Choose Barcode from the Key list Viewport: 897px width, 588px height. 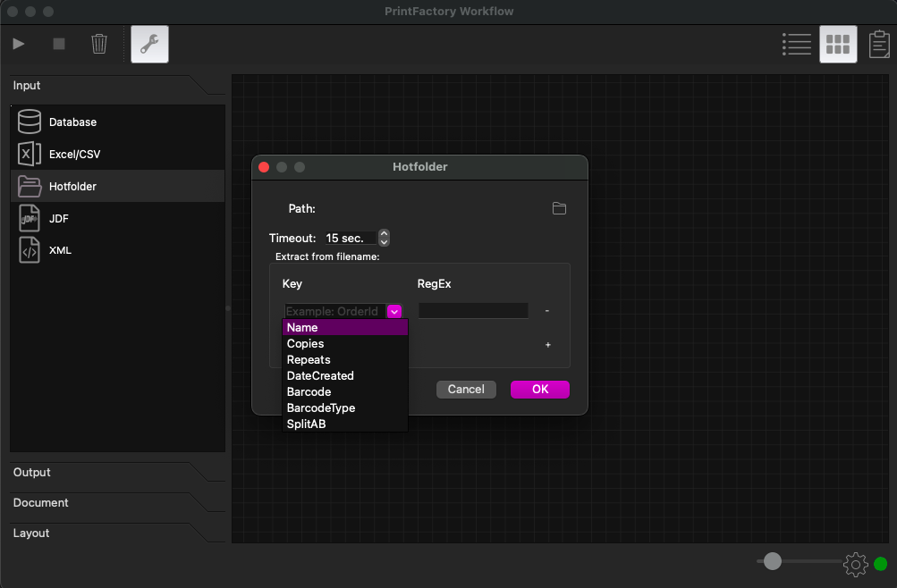tap(345, 391)
